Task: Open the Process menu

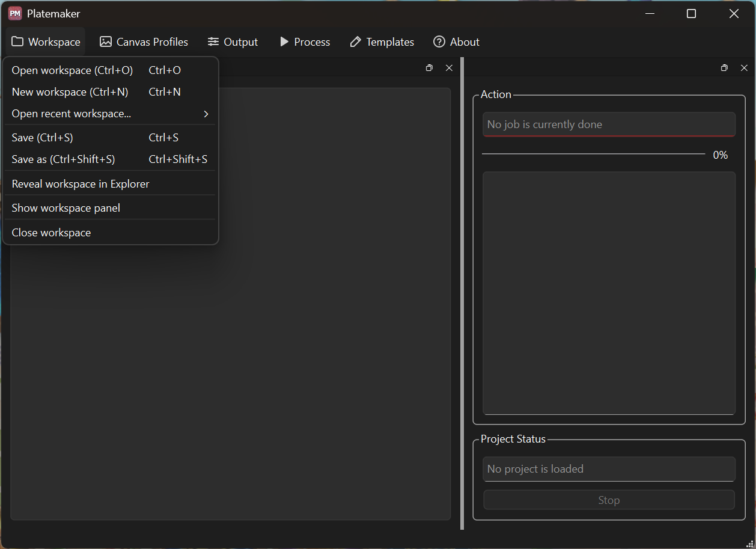Action: pyautogui.click(x=305, y=41)
